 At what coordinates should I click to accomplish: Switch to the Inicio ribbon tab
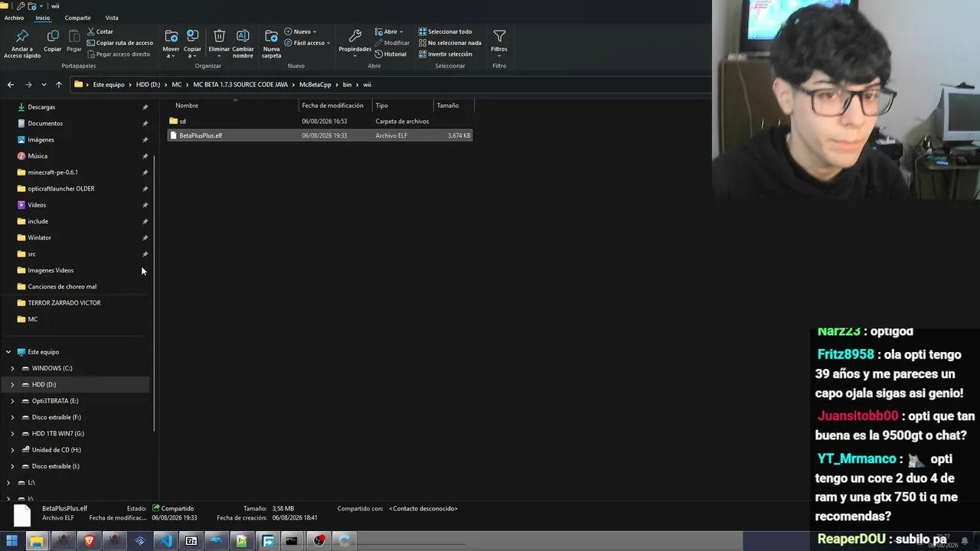tap(43, 18)
